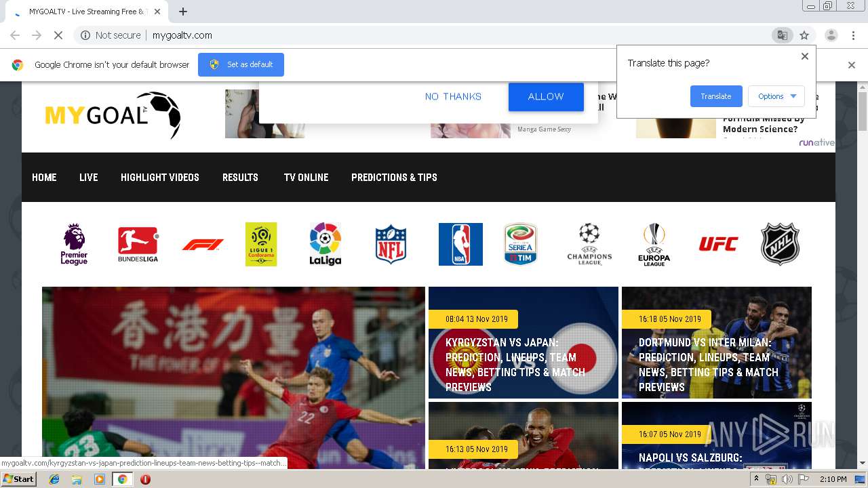The width and height of the screenshot is (868, 488).
Task: Open the Chrome profile avatar
Action: (831, 35)
